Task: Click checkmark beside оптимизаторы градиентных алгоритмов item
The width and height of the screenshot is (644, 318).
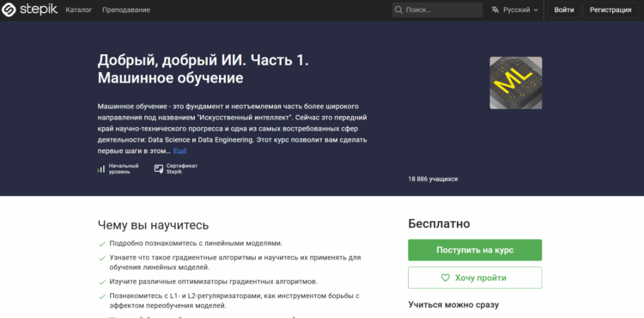Action: [x=102, y=282]
